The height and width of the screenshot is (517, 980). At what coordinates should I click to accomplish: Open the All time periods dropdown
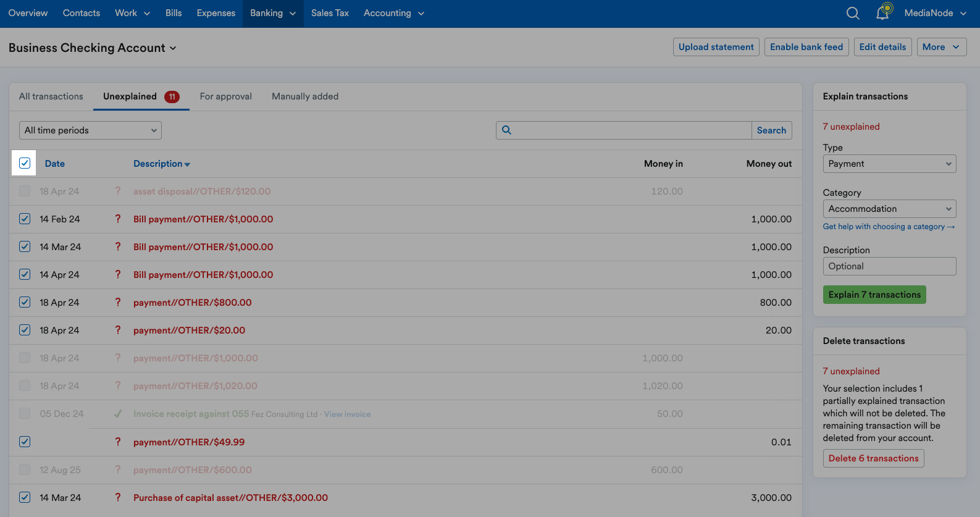point(90,130)
